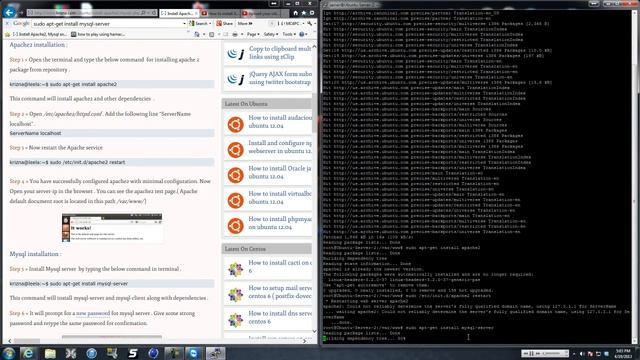Image resolution: width=640 pixels, height=360 pixels.
Task: Click the Google toolbar search input field
Action: [x=107, y=24]
